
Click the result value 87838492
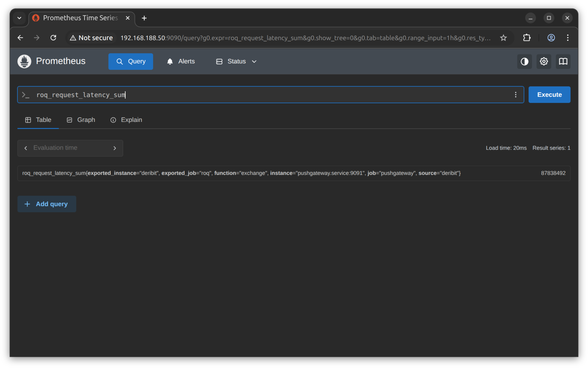click(x=553, y=173)
